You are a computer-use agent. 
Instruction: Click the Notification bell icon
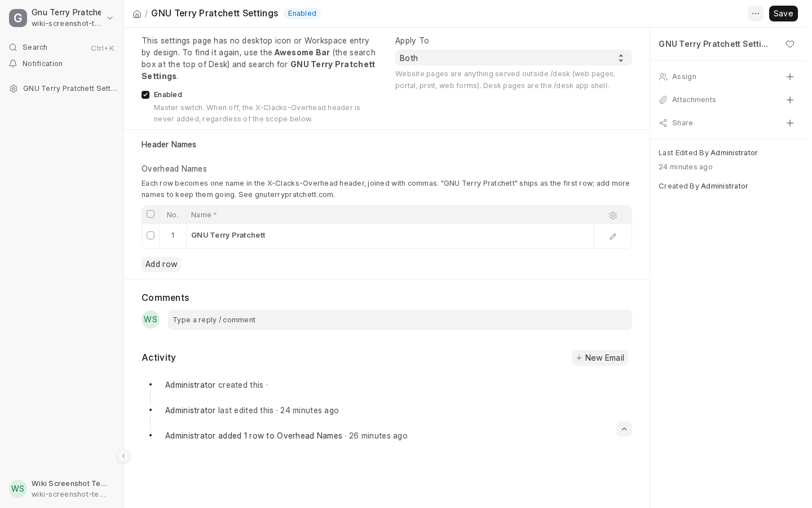pos(13,64)
